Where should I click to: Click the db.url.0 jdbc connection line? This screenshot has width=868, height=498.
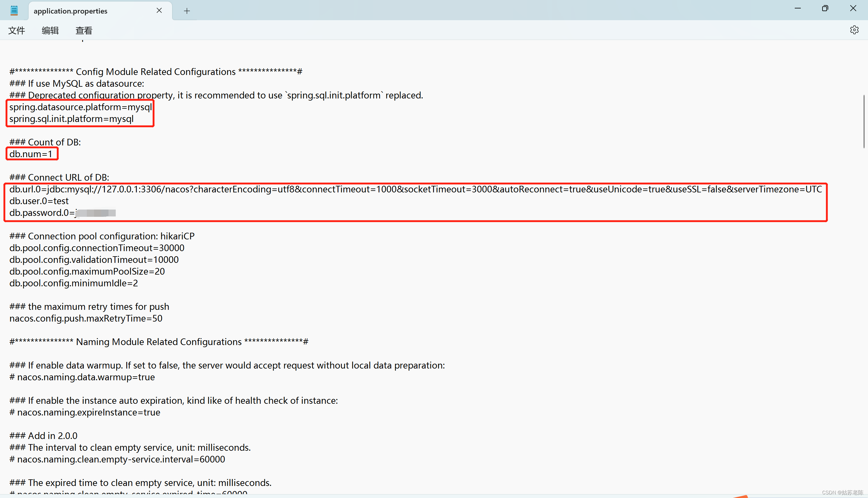coord(416,189)
